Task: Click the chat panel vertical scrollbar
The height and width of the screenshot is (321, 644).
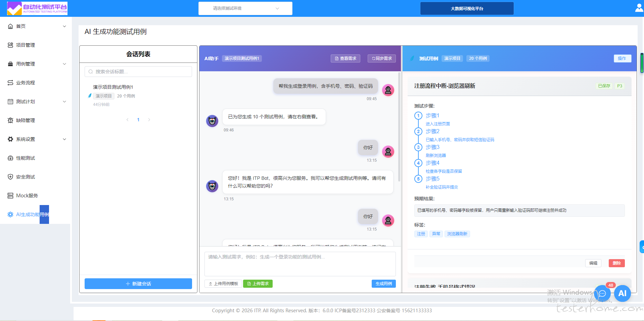Action: pos(399,128)
